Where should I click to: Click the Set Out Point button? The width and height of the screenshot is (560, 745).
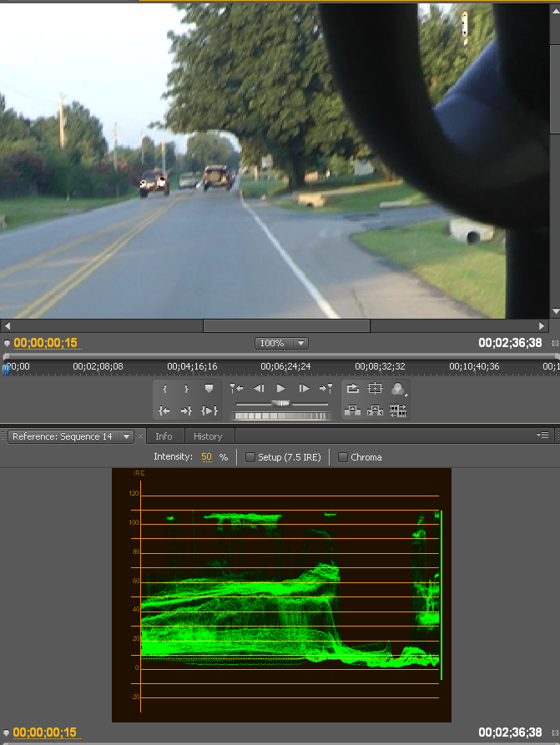(x=186, y=389)
